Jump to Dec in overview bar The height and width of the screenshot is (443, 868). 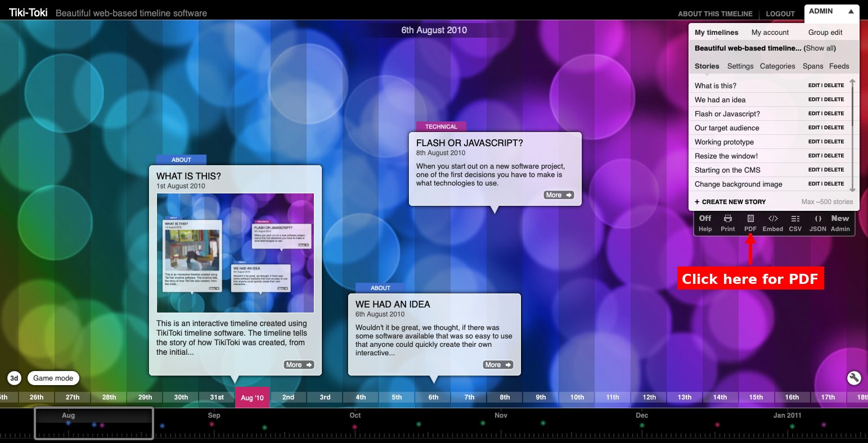click(x=642, y=415)
